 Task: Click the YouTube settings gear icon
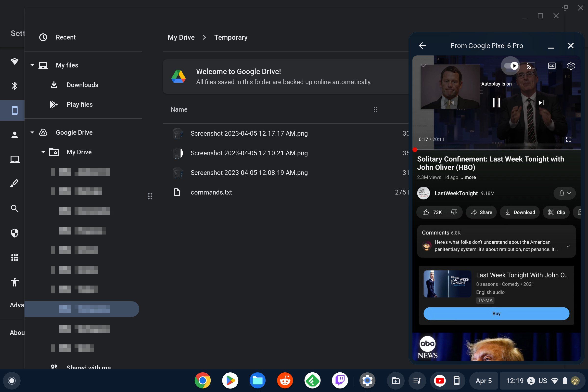click(x=571, y=66)
